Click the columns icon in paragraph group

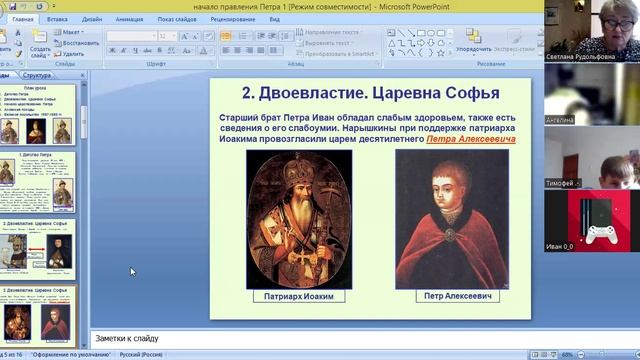[275, 51]
